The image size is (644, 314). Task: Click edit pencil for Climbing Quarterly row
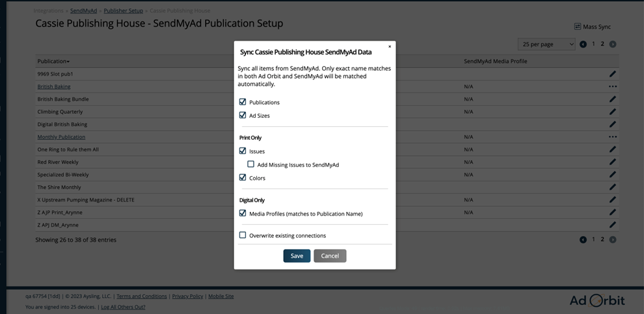point(612,112)
